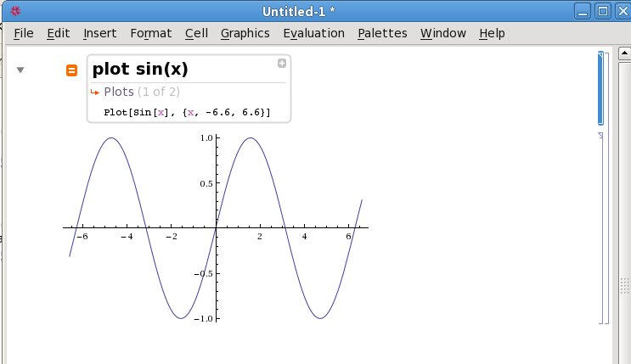Open the Help menu
This screenshot has width=631, height=364.
[492, 33]
